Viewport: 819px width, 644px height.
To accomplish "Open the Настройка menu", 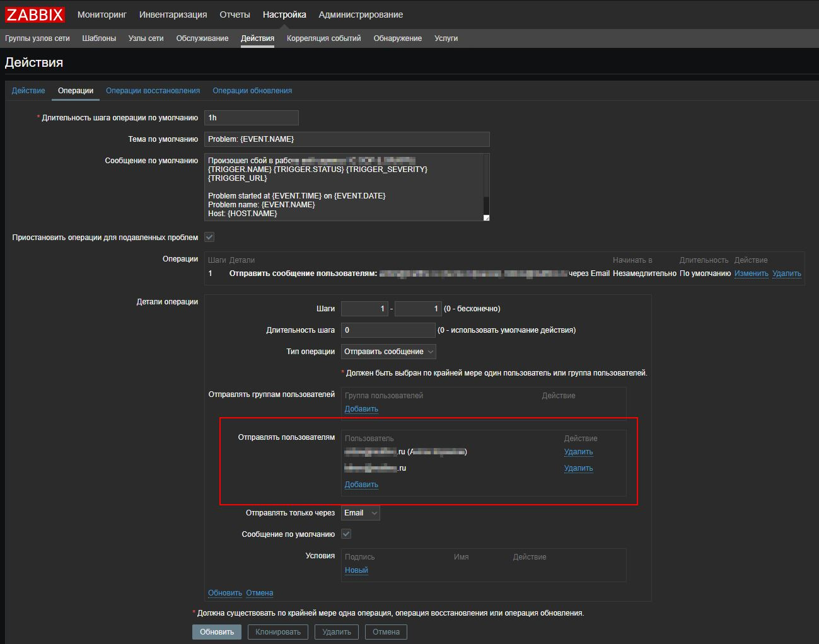I will (284, 14).
